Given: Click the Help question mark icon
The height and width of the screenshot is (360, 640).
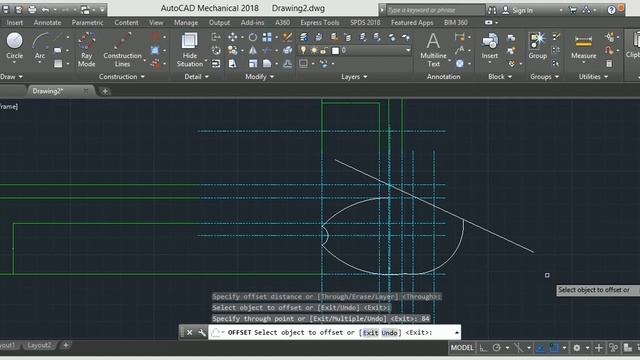Looking at the screenshot, I should coord(611,10).
